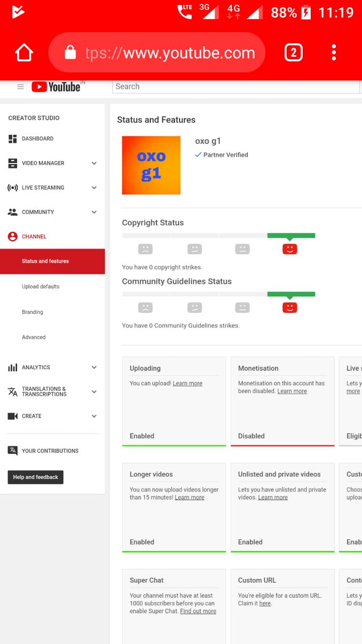Open the browser tab switcher showing 2
Image resolution: width=362 pixels, height=644 pixels.
[x=293, y=53]
